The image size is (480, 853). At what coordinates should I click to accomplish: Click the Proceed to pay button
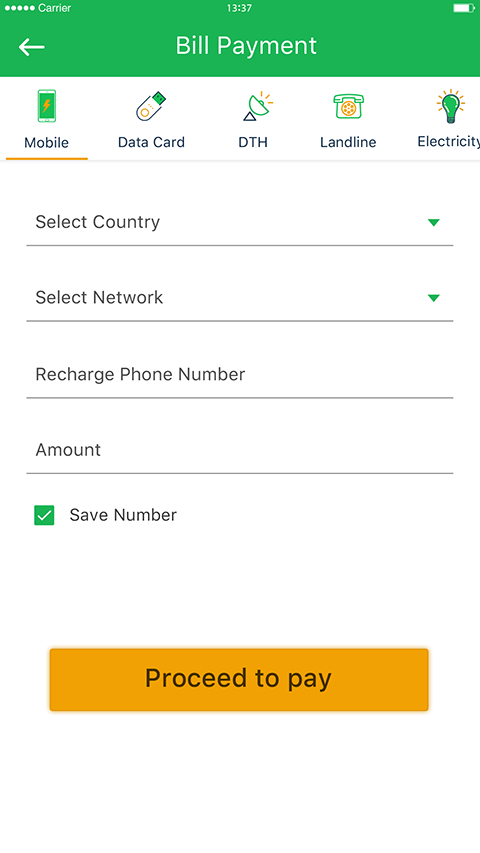(239, 679)
